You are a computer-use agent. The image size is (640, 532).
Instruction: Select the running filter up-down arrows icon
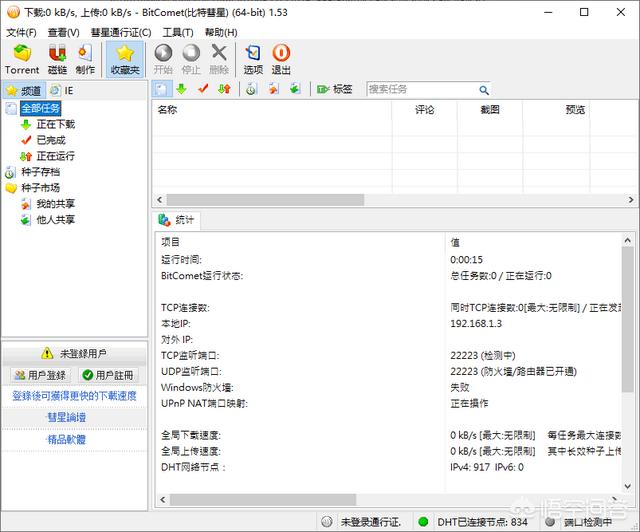pos(224,89)
